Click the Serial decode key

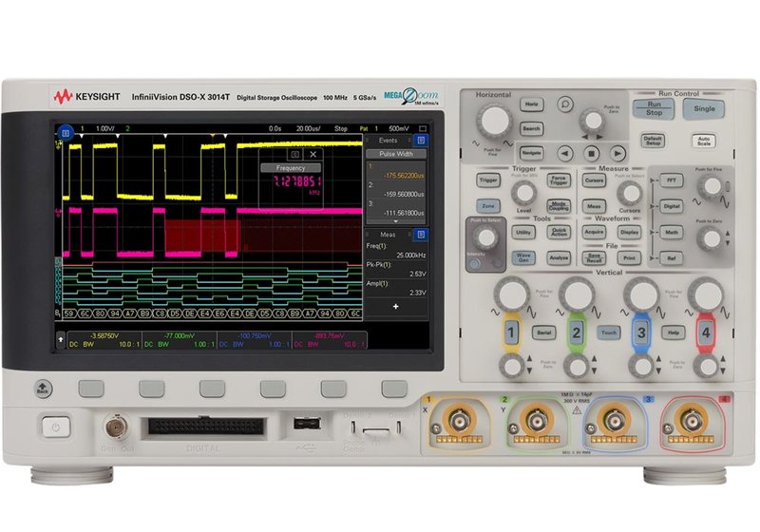[543, 332]
